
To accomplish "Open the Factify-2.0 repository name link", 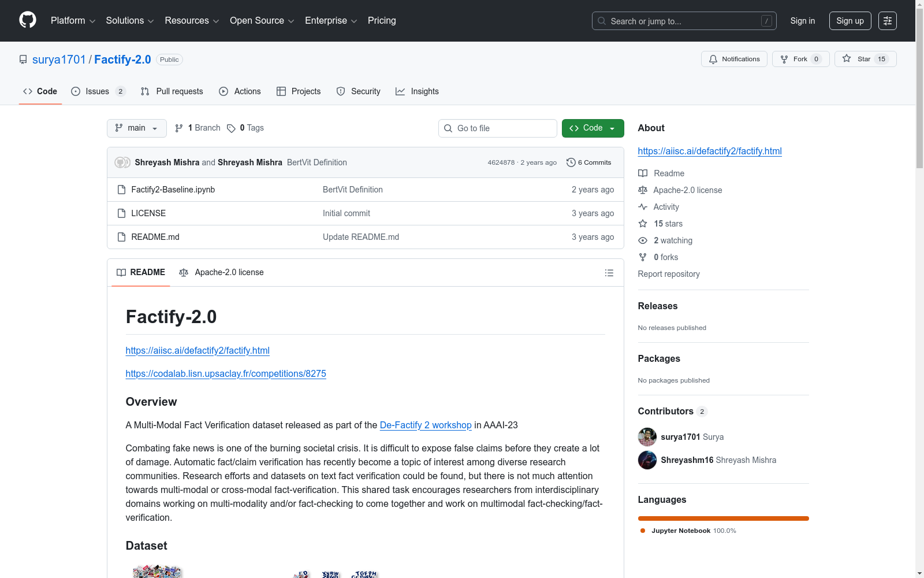I will coord(122,60).
